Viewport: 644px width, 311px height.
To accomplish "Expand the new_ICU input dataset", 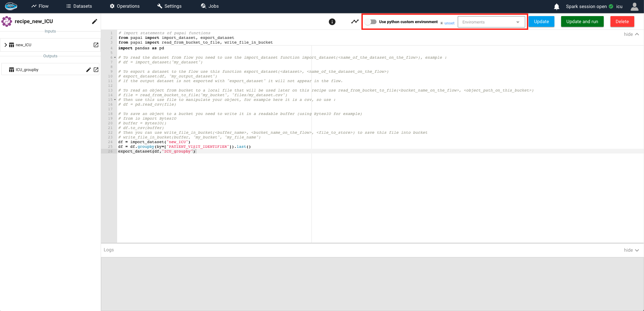I will point(6,45).
